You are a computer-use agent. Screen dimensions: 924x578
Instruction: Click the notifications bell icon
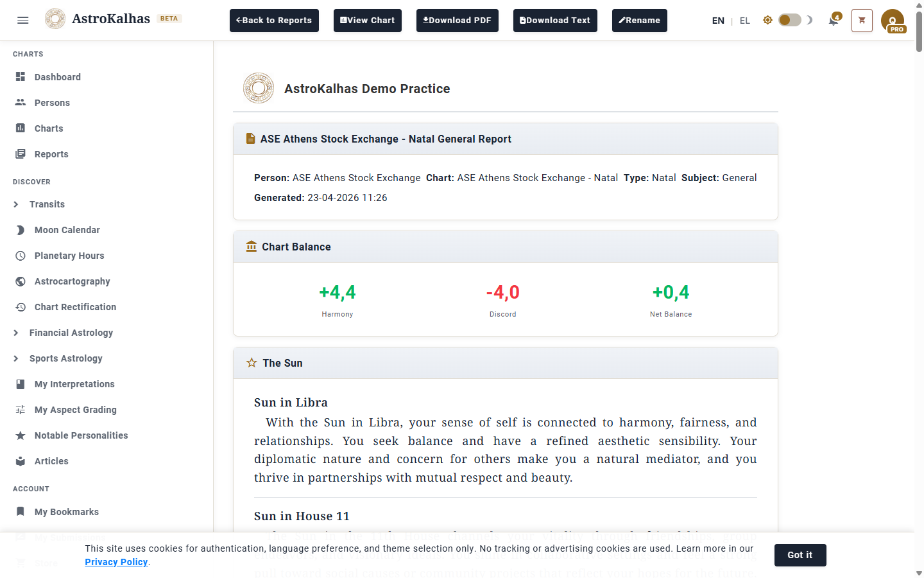point(833,21)
